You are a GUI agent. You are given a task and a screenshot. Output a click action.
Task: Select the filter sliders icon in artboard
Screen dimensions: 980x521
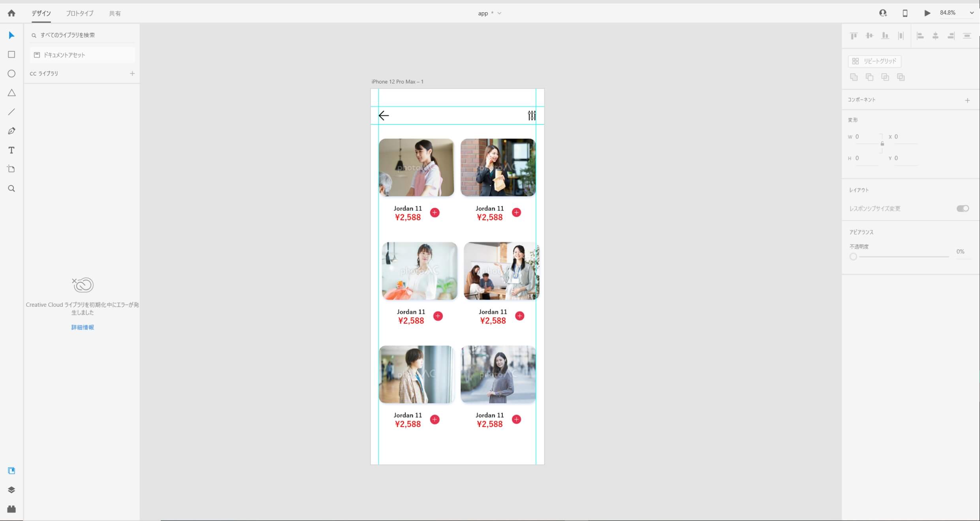[532, 115]
